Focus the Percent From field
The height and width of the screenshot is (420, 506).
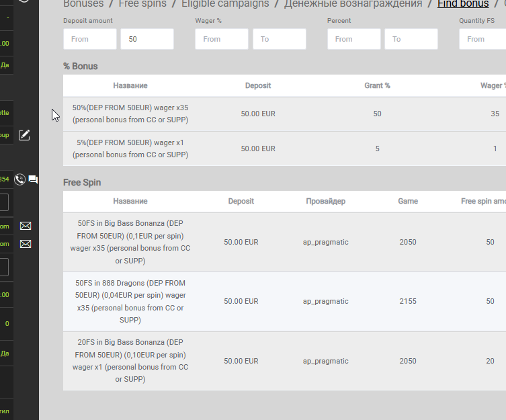(x=354, y=39)
